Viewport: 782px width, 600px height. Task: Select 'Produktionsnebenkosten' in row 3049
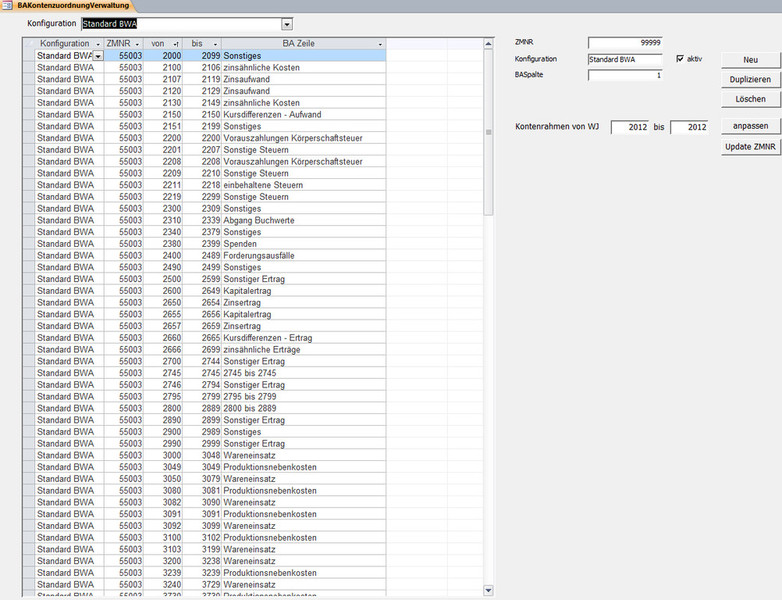pyautogui.click(x=304, y=467)
